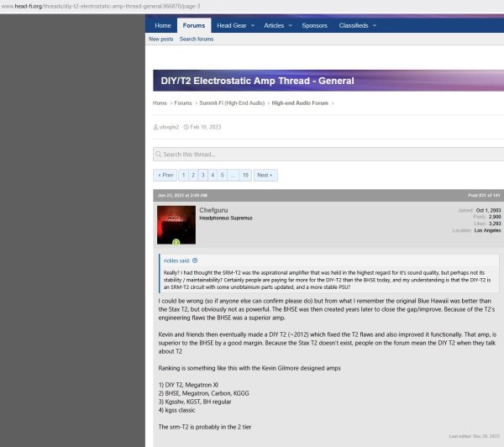Viewport: 504px width, 447px height.
Task: Click the clock icon by Feb 10, 2023
Action: [x=186, y=127]
